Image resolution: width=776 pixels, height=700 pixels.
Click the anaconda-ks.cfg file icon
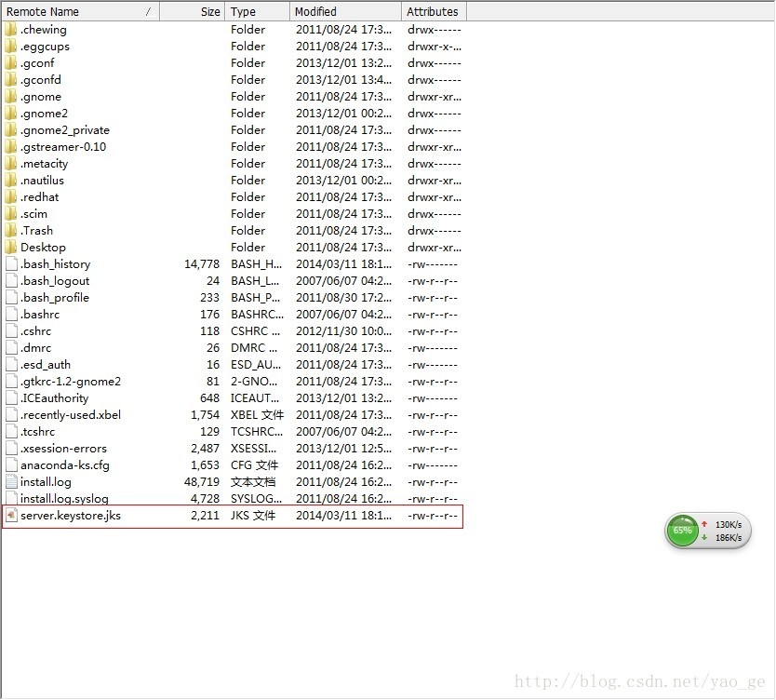(x=11, y=465)
